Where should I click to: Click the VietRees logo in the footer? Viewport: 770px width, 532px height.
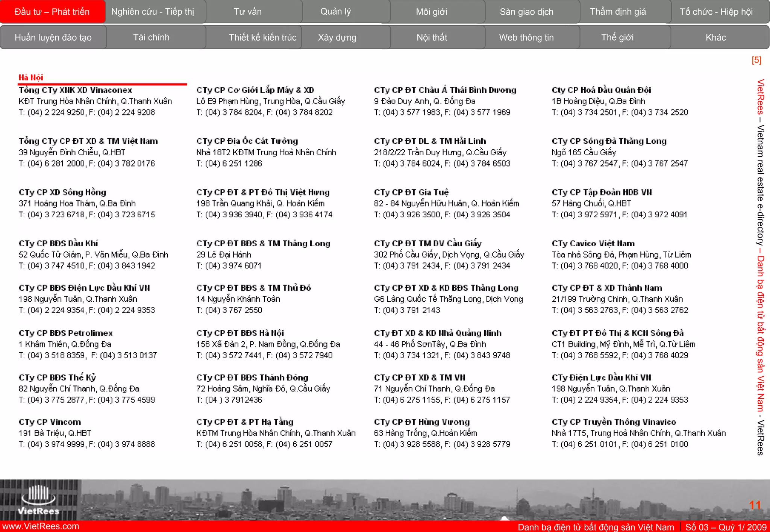click(39, 500)
